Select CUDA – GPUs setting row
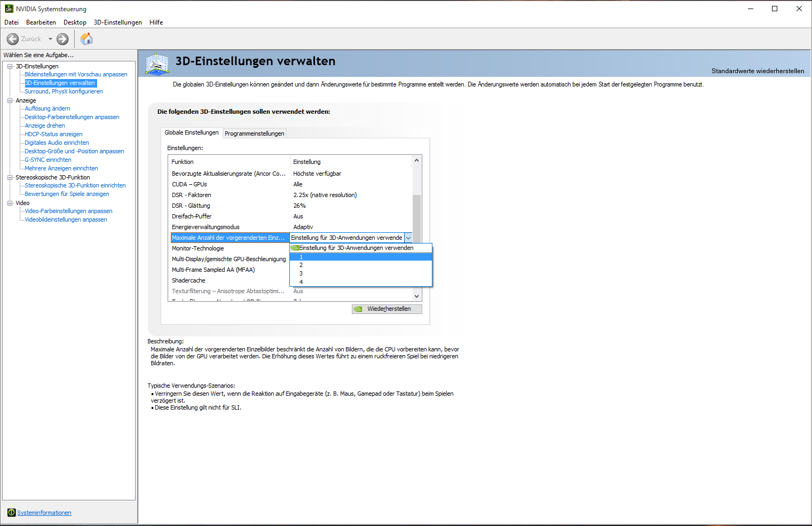Viewport: 812px width, 526px height. [291, 184]
